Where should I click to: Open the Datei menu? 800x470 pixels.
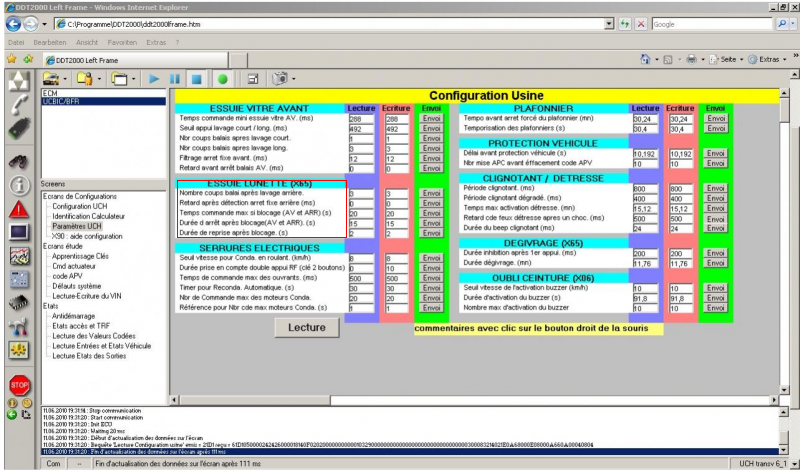pyautogui.click(x=16, y=42)
